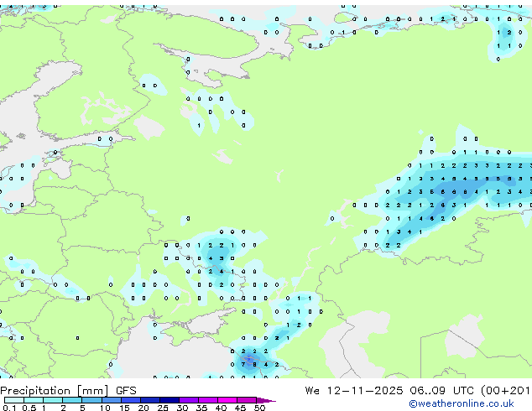The width and height of the screenshot is (532, 411).
Task: Select the 35–40 mm violet-magenta legend swatch
Action: click(208, 400)
